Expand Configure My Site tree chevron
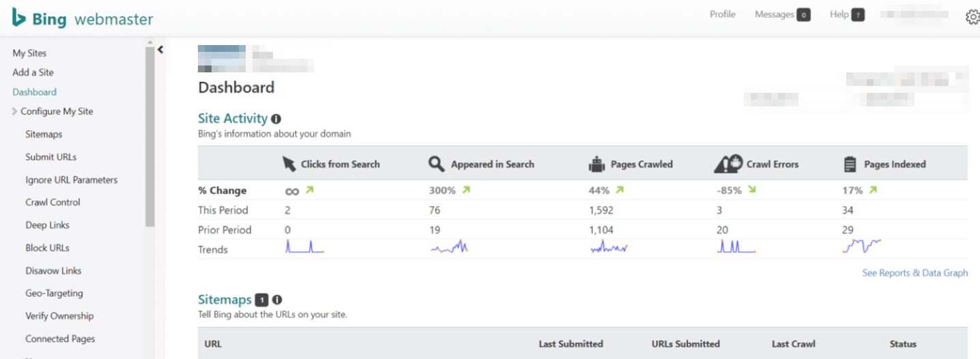980x359 pixels. (x=15, y=111)
